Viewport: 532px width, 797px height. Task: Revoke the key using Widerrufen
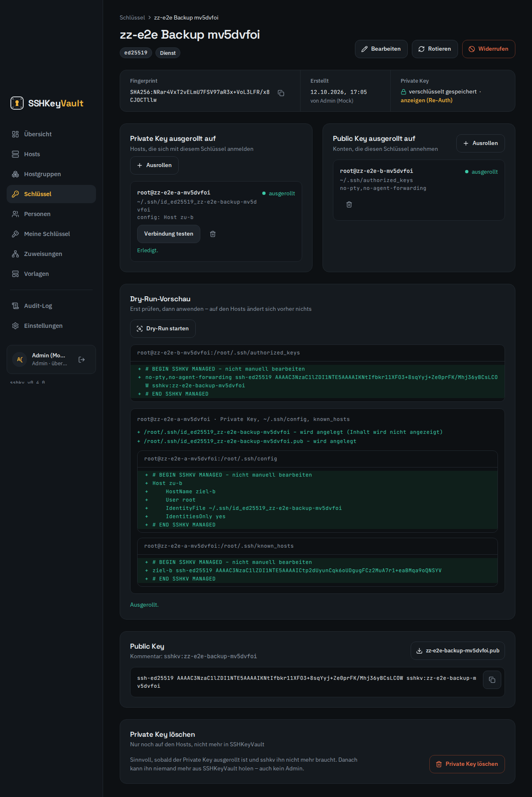click(488, 49)
